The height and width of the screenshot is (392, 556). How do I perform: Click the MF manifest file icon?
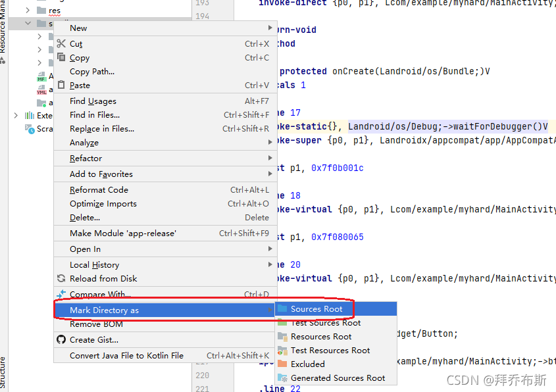point(41,77)
